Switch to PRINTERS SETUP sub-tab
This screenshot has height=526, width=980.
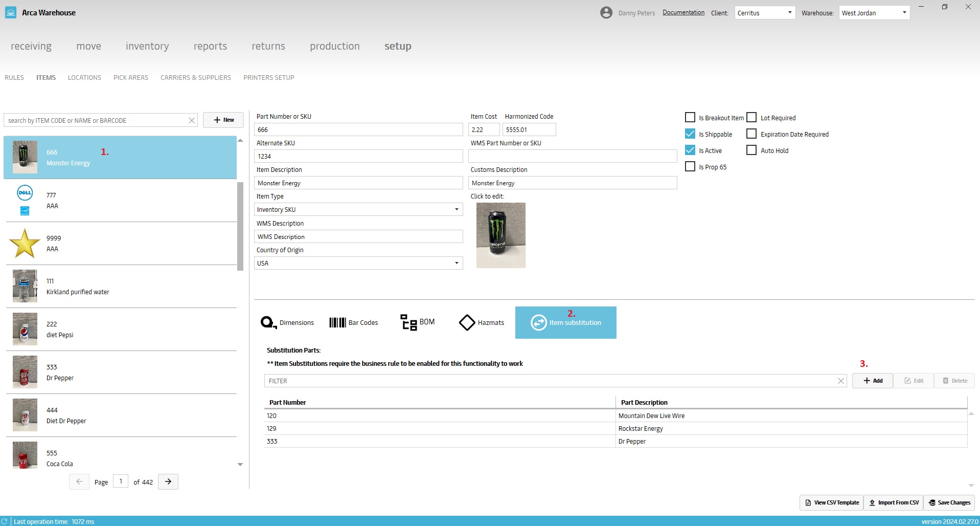tap(269, 78)
